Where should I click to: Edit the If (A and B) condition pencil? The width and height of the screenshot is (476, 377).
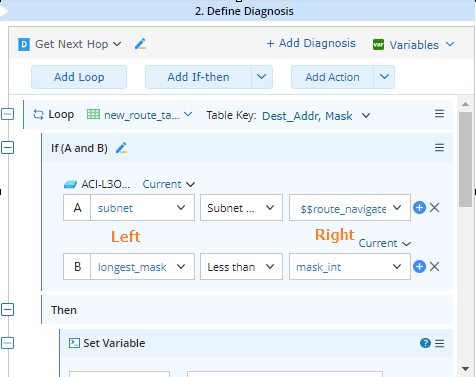click(121, 148)
